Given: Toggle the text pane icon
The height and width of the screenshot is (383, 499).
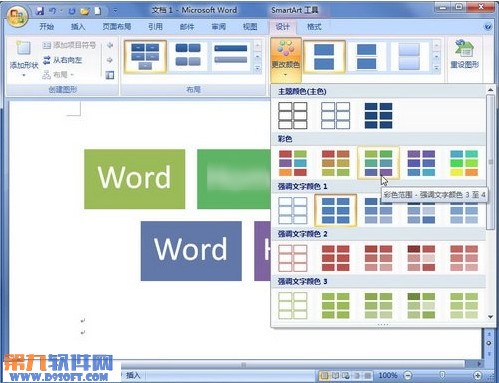Looking at the screenshot, I should [x=110, y=75].
